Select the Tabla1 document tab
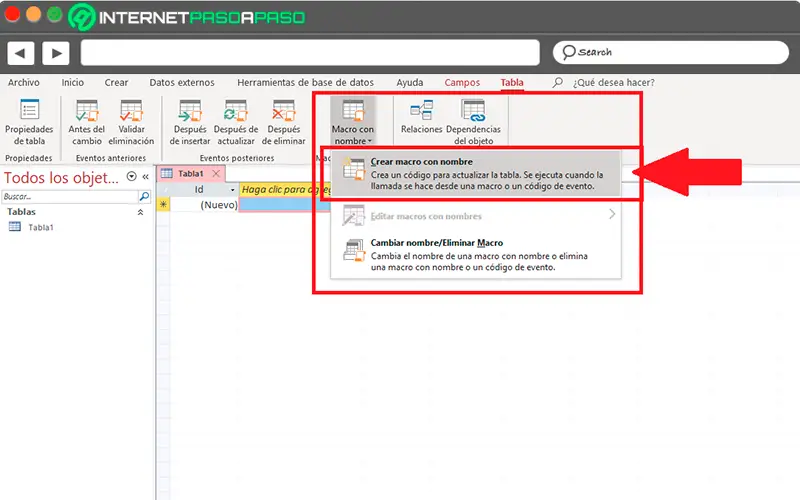 190,173
